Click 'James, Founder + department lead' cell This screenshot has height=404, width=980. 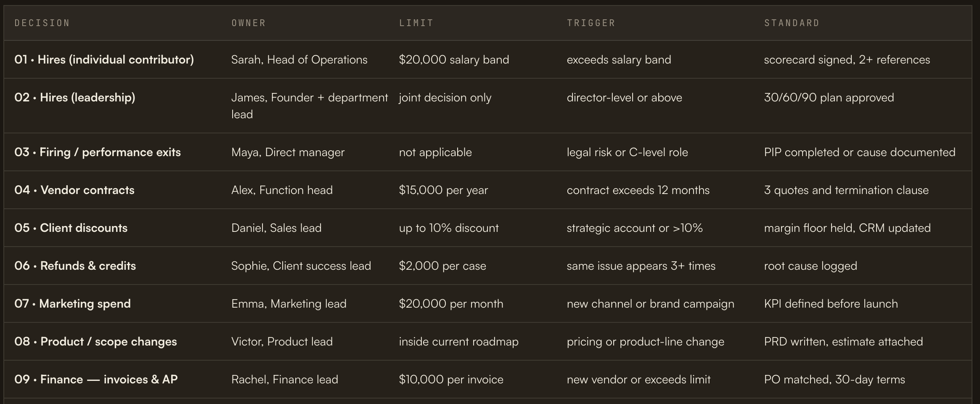click(310, 106)
